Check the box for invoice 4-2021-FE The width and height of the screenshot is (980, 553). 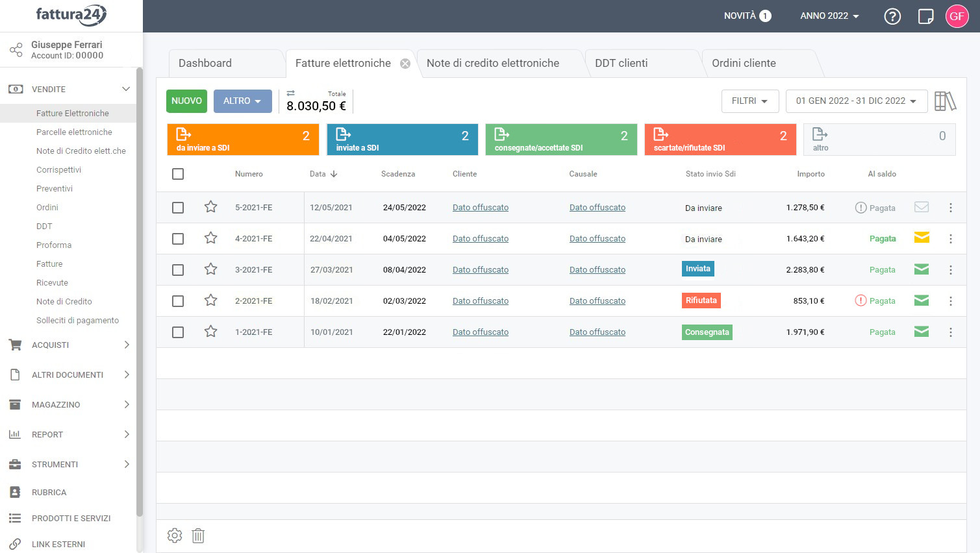[x=178, y=239]
